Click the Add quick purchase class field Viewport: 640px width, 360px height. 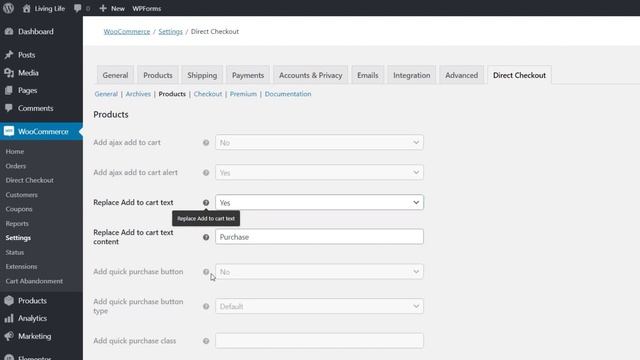coord(319,341)
